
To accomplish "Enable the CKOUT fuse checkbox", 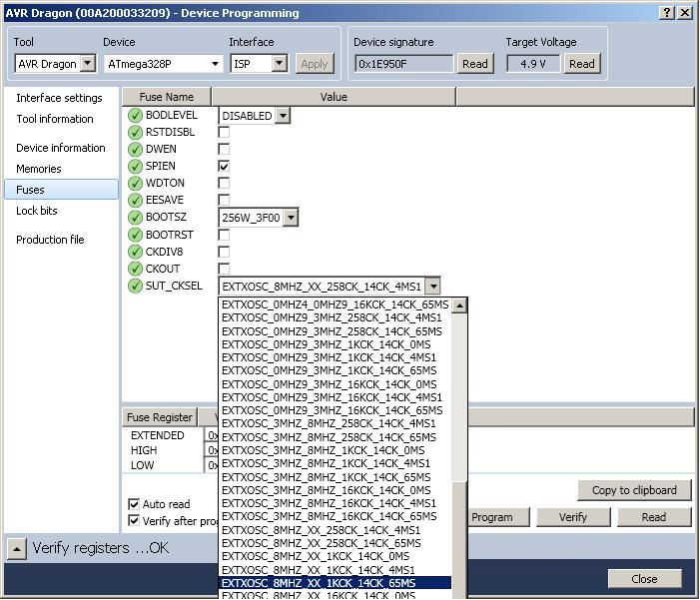I will (x=224, y=269).
